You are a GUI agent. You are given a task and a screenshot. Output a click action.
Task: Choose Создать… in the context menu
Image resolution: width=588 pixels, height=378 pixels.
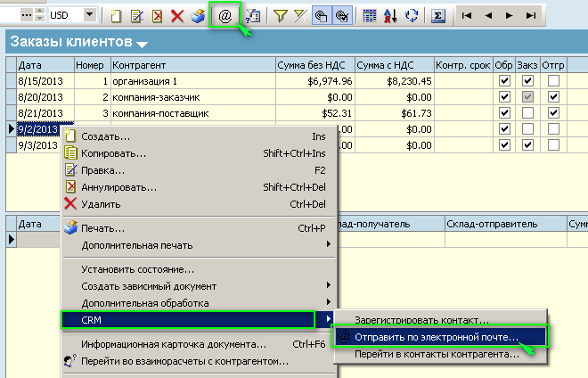tap(199, 136)
